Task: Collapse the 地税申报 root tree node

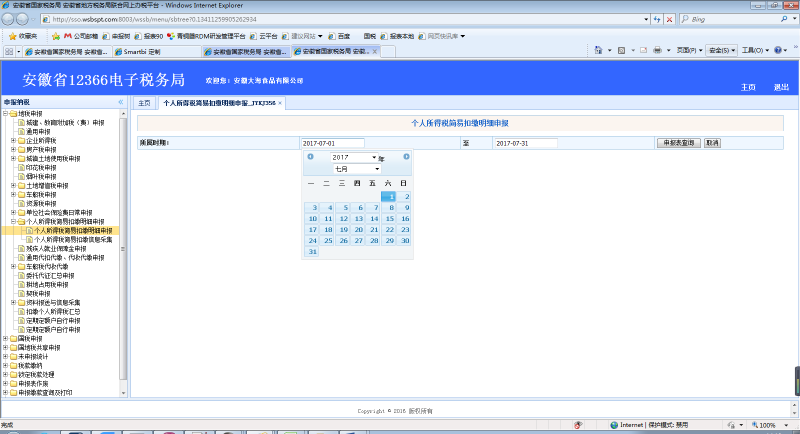Action: 6,114
